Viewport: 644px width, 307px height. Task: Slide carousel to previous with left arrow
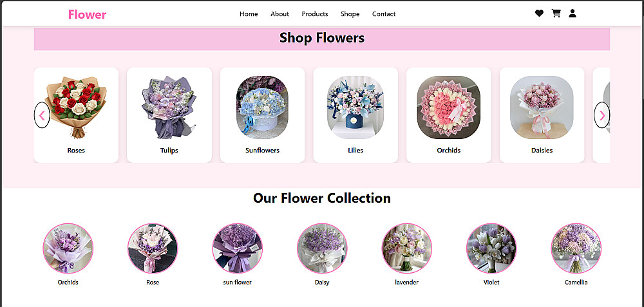42,115
